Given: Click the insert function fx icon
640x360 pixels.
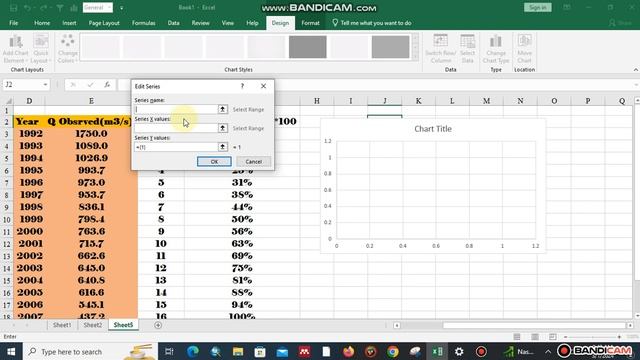Looking at the screenshot, I should coord(107,84).
